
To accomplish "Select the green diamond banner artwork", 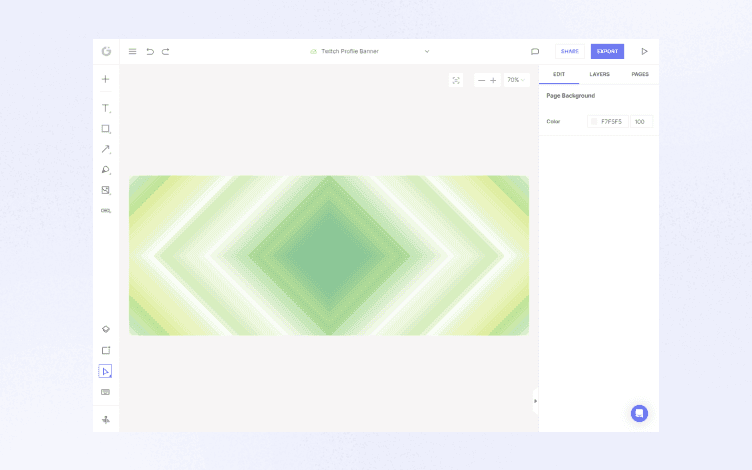I will pyautogui.click(x=329, y=255).
